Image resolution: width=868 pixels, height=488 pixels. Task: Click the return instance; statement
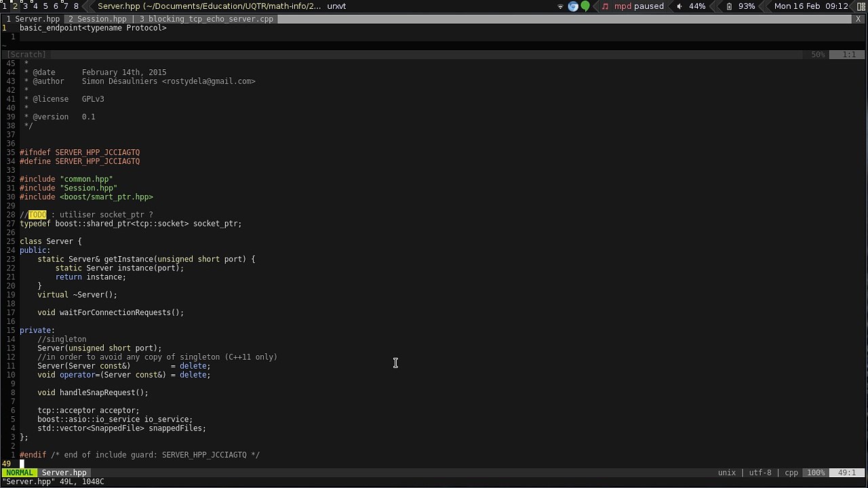click(x=90, y=277)
